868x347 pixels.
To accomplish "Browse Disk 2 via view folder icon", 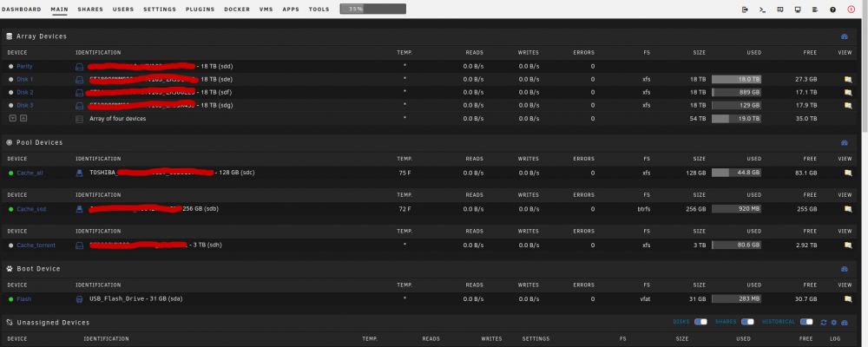I will click(x=847, y=93).
